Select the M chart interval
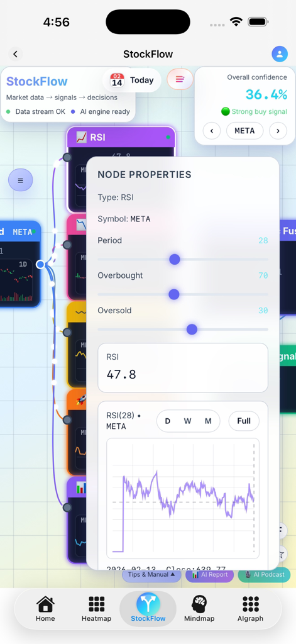Image resolution: width=296 pixels, height=644 pixels. pos(208,421)
